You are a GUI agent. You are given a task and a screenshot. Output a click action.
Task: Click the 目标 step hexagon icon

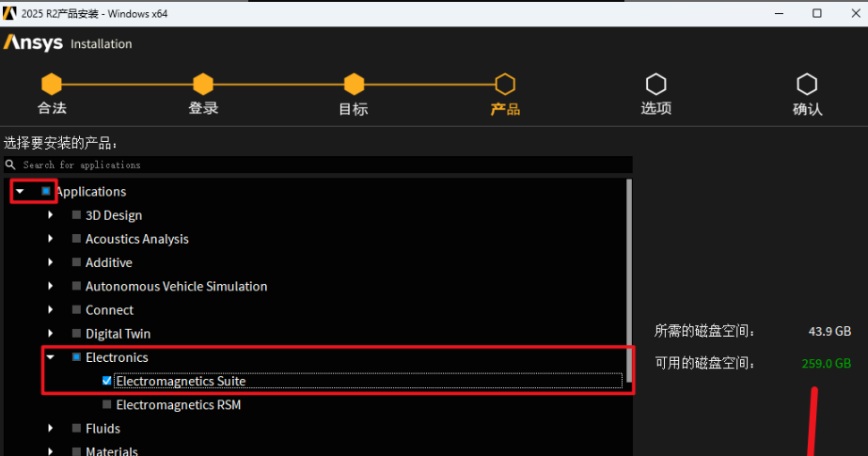click(354, 84)
